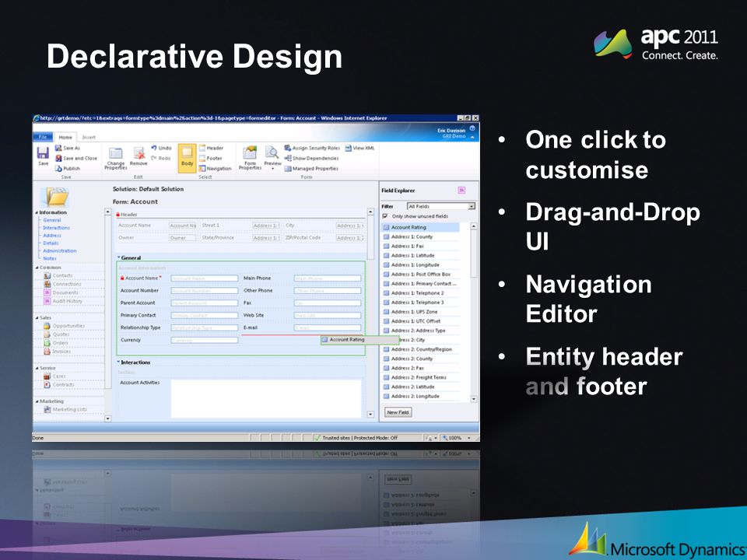This screenshot has width=747, height=560.
Task: Click the Main Phone input field
Action: coord(328,278)
